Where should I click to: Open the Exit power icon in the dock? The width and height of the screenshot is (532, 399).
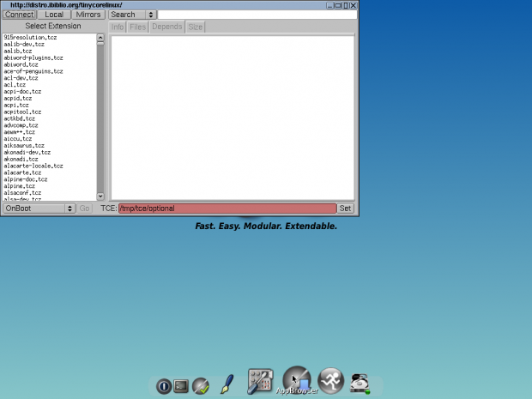(x=164, y=386)
